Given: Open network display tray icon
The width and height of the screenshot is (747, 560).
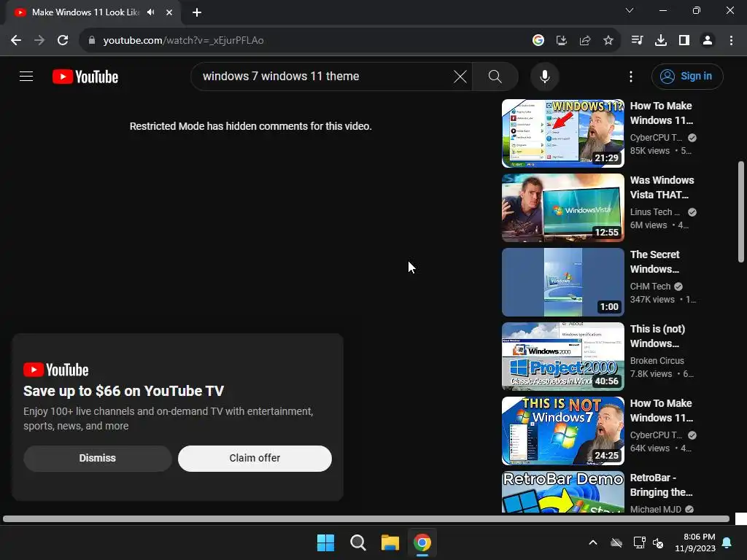Looking at the screenshot, I should [x=639, y=542].
